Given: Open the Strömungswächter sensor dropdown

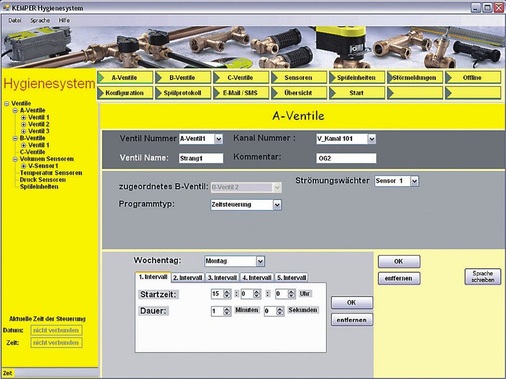Looking at the screenshot, I should click(414, 181).
